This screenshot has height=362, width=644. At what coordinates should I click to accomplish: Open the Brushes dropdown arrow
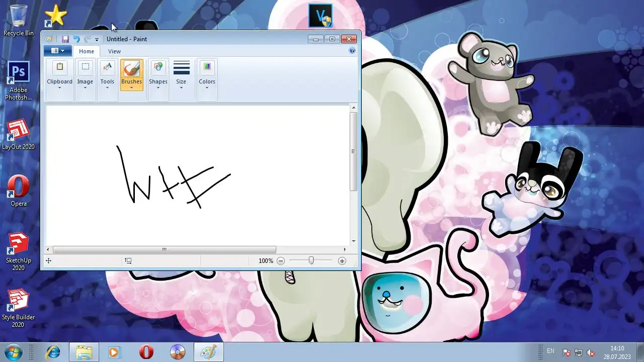point(131,87)
